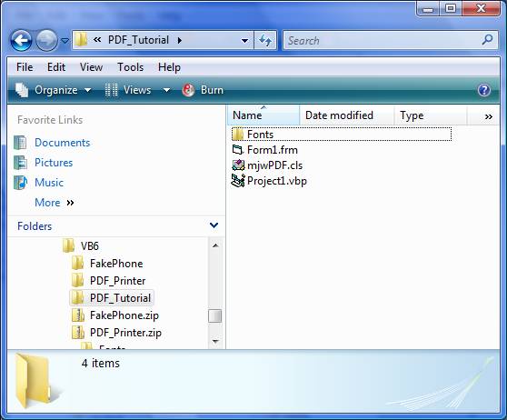
Task: Select PDF_Tutorial in the address path
Action: tap(138, 40)
